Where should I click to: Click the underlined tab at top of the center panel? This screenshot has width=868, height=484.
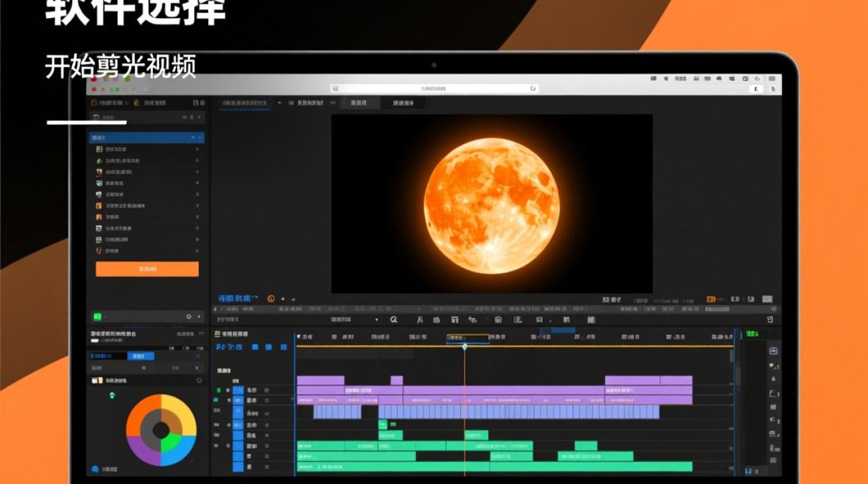pyautogui.click(x=245, y=103)
